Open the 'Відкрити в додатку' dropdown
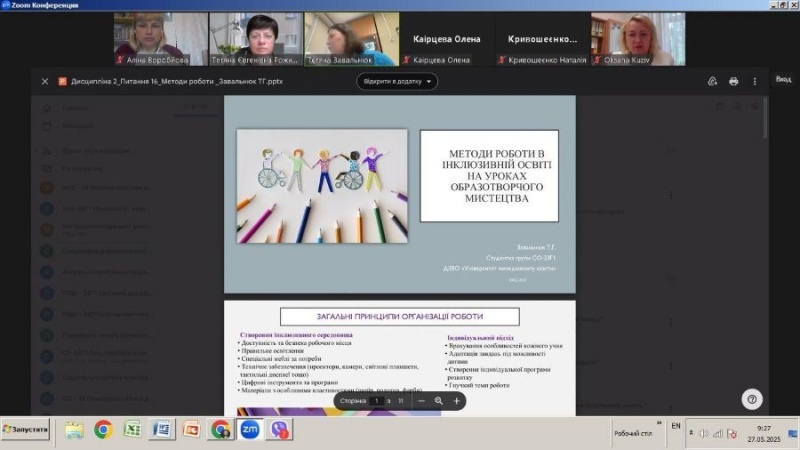 [x=399, y=81]
